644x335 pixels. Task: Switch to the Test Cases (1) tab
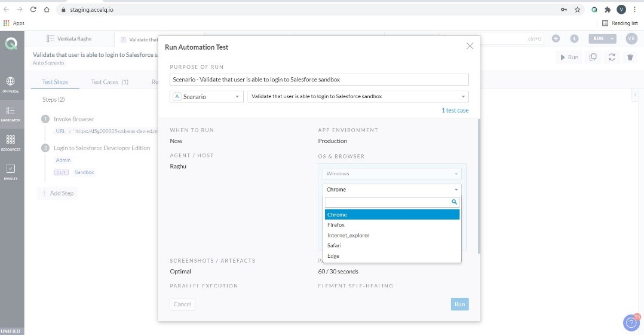click(110, 82)
